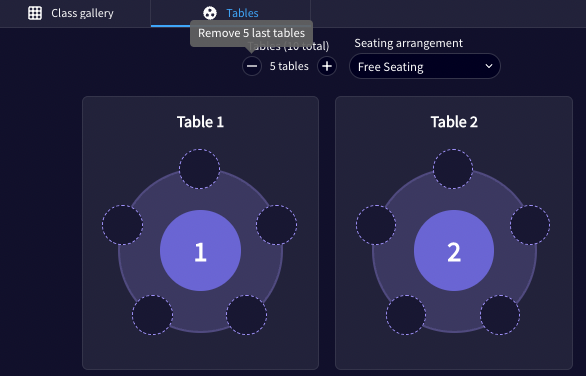Take the right seat at Table 1

[x=277, y=225]
